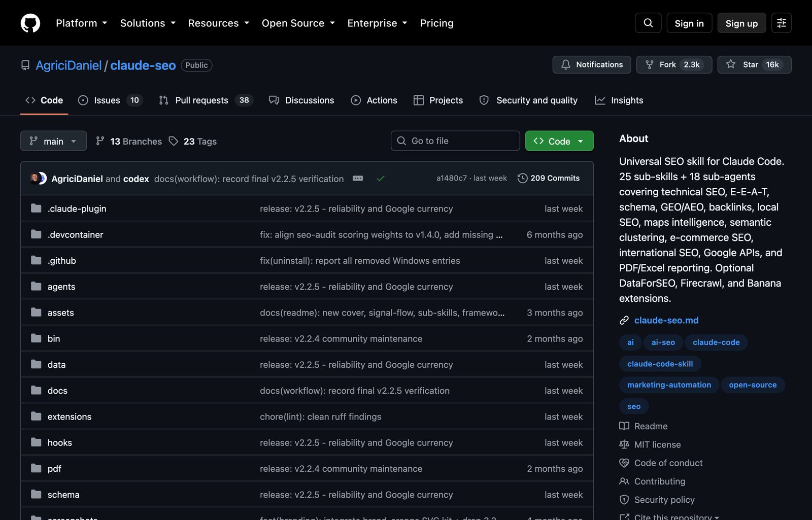Select the ai-seo topic tag
Image resolution: width=812 pixels, height=520 pixels.
tap(663, 342)
